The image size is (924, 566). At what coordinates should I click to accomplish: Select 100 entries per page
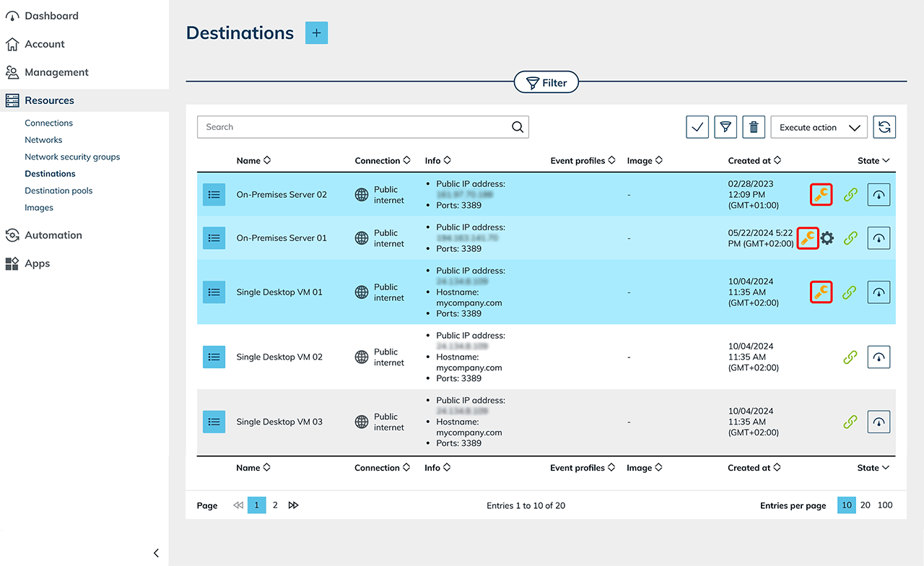click(885, 505)
